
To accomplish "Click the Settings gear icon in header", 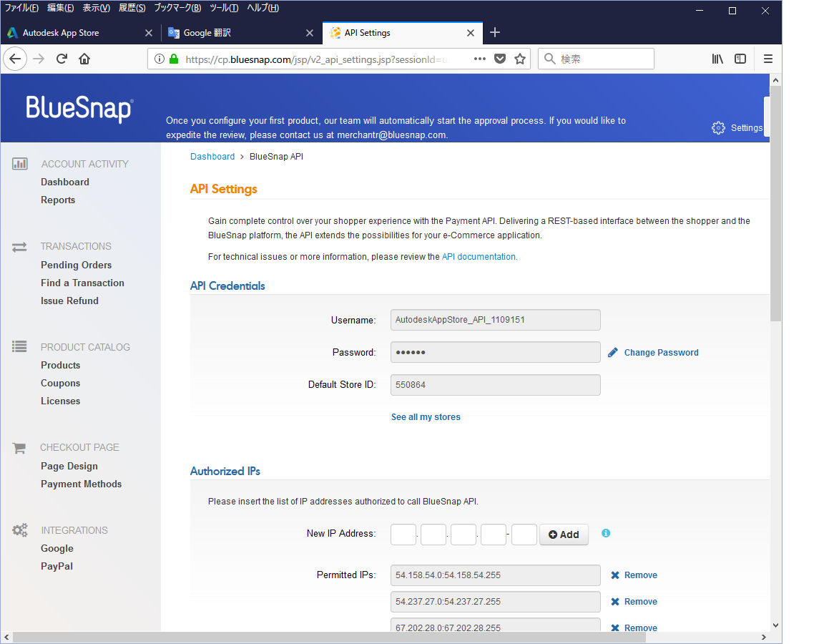I will tap(718, 128).
